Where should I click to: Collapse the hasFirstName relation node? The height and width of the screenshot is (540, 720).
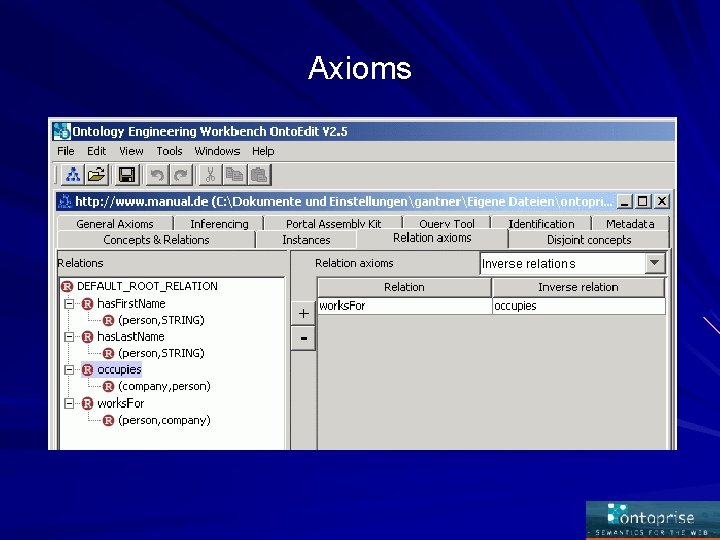pyautogui.click(x=69, y=304)
